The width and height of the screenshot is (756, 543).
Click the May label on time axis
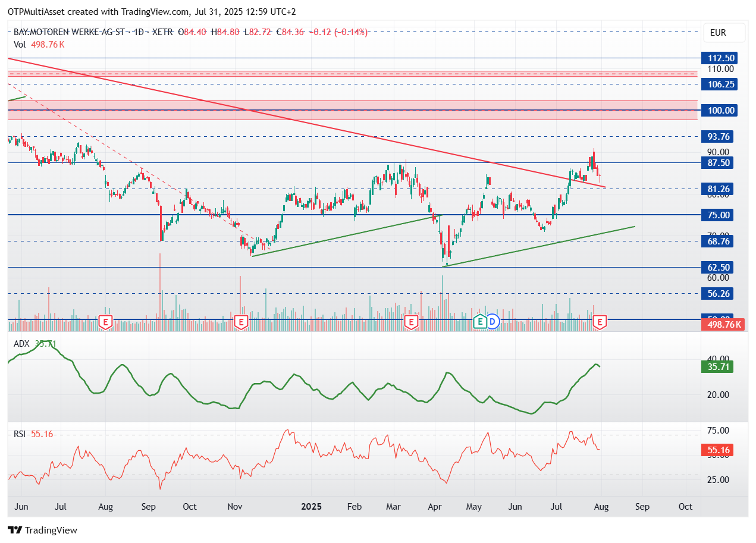coord(473,507)
